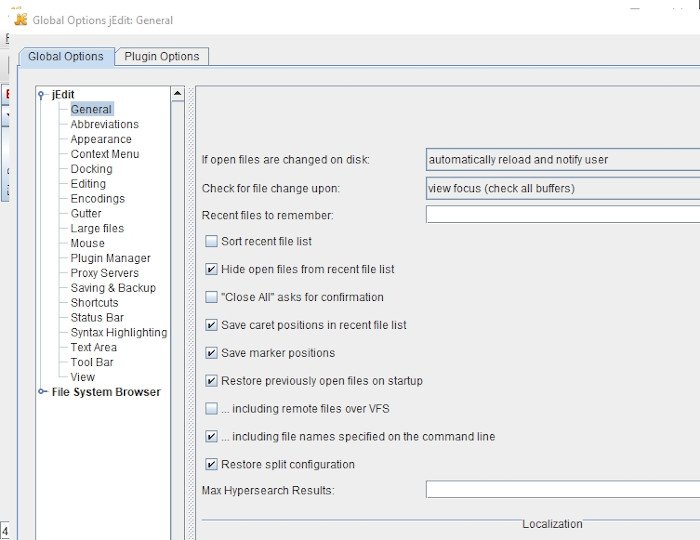The height and width of the screenshot is (540, 700).
Task: Open the Saving & Backup options pane
Action: click(x=113, y=288)
